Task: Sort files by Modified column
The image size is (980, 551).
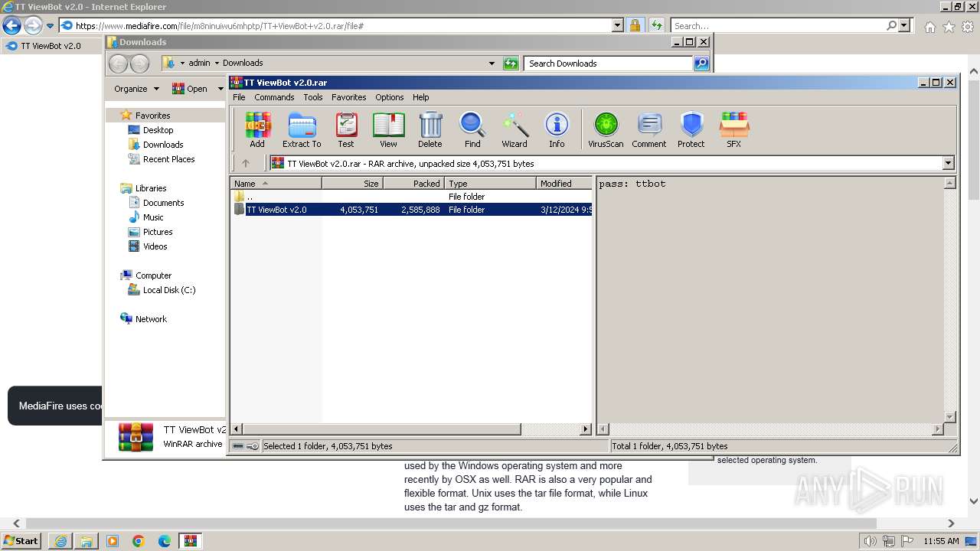Action: tap(564, 184)
